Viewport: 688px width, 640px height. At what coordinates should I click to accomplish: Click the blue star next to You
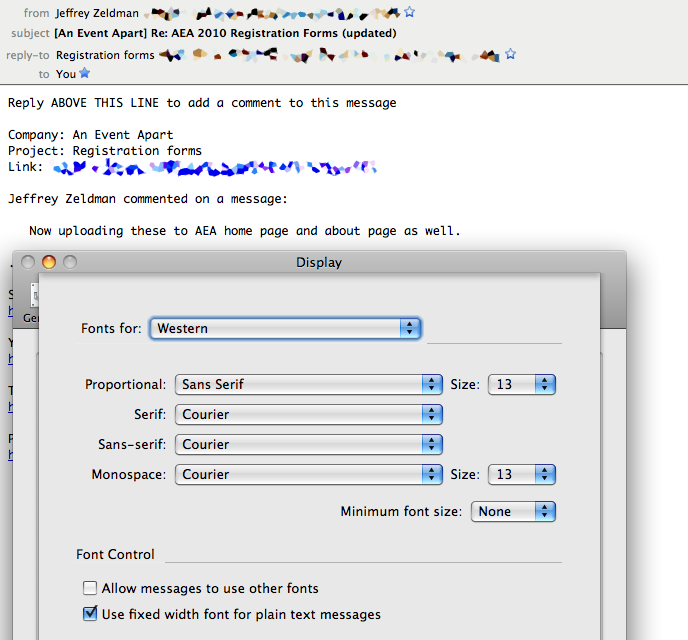pos(84,73)
